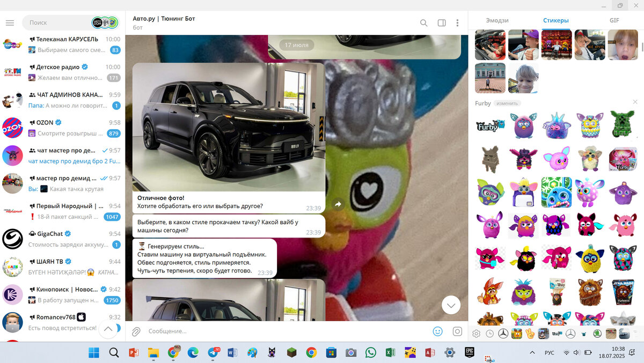
Task: Open Первый Народный channel
Action: pos(62,211)
